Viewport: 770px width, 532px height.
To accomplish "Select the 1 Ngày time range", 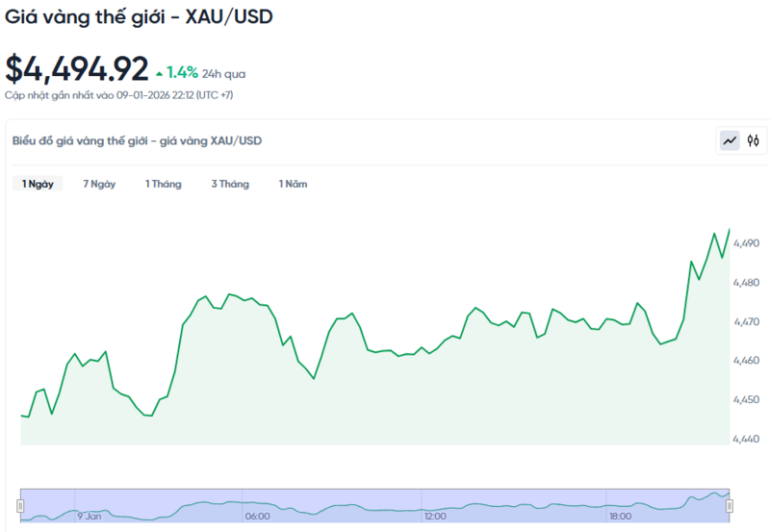I will tap(38, 184).
